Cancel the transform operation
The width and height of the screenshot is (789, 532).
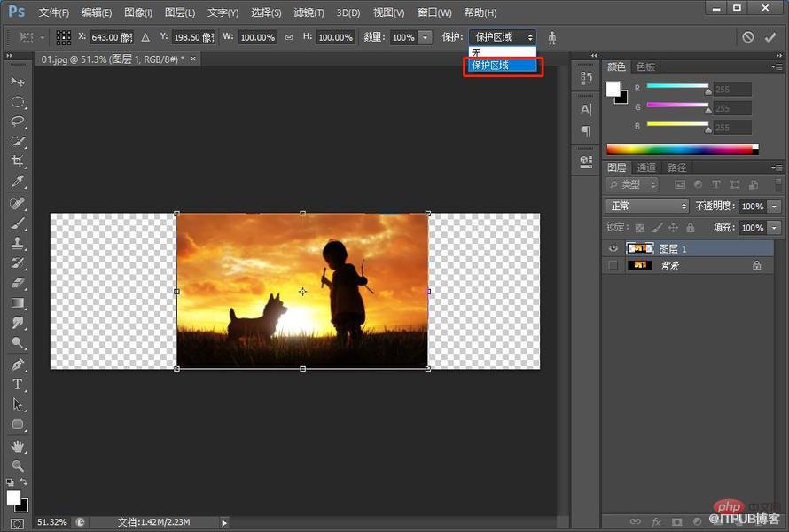[x=747, y=37]
